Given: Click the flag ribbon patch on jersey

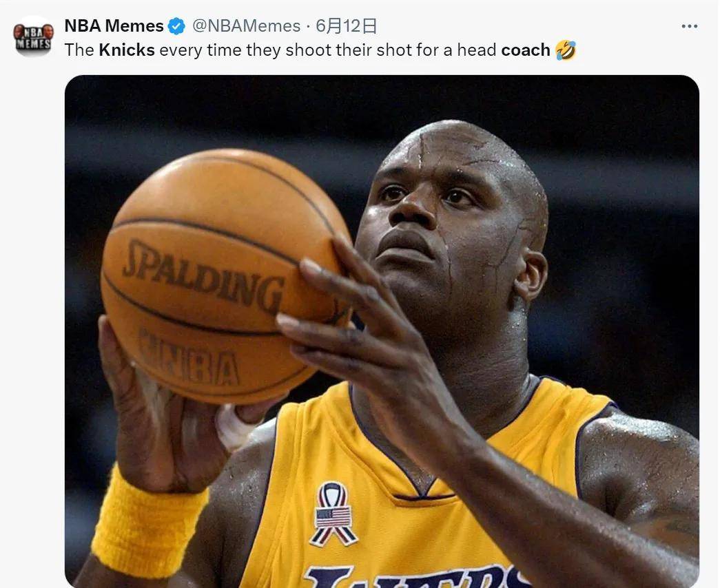Looking at the screenshot, I should coord(333,514).
